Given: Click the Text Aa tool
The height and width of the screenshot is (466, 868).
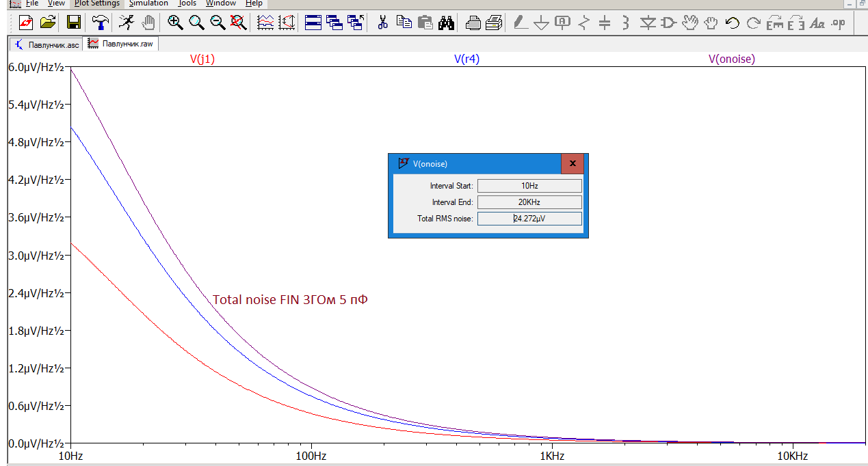Looking at the screenshot, I should point(817,23).
